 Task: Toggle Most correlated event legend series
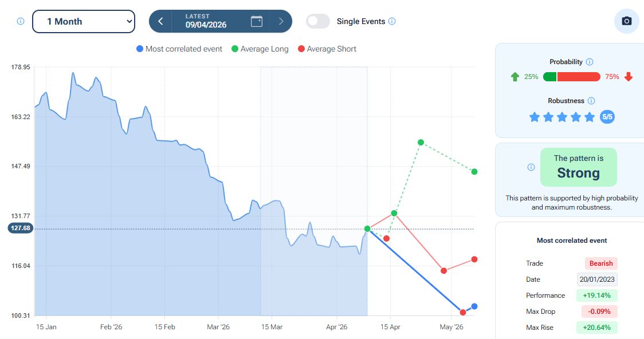pyautogui.click(x=179, y=49)
